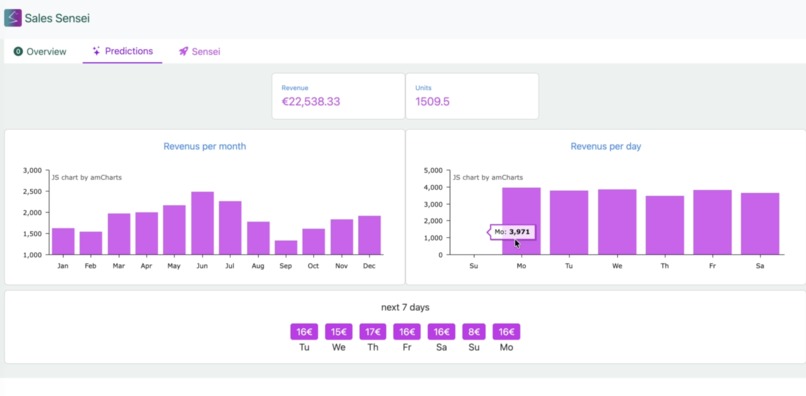Click the Sales Sensei logo icon

[x=13, y=18]
